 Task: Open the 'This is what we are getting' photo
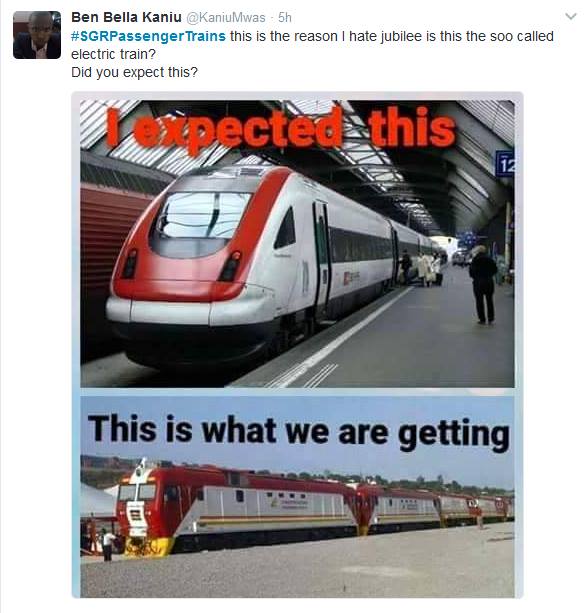coord(297,496)
